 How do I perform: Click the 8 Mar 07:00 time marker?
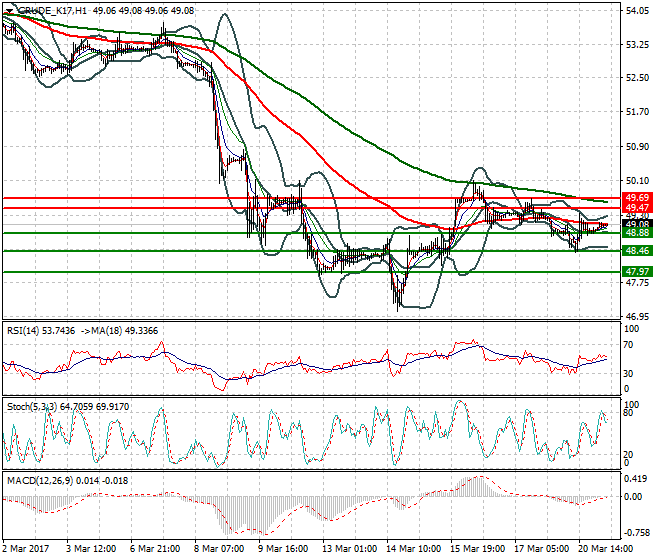[219, 549]
